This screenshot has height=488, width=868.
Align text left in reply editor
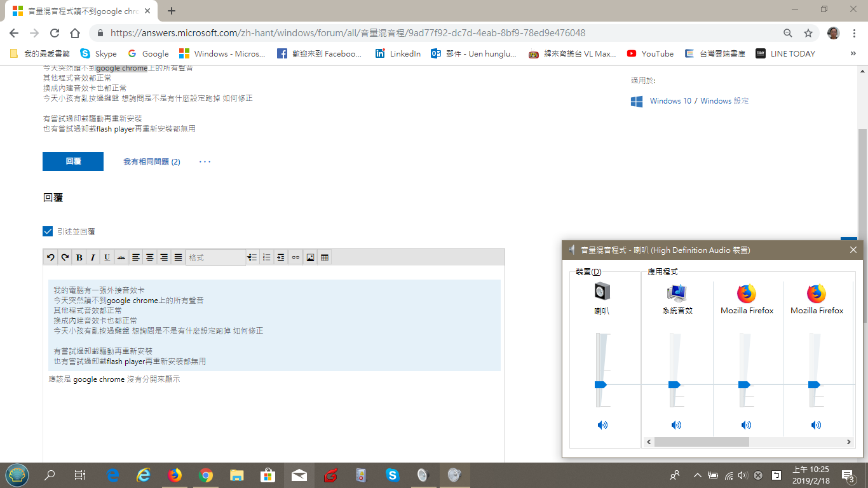[x=136, y=257]
